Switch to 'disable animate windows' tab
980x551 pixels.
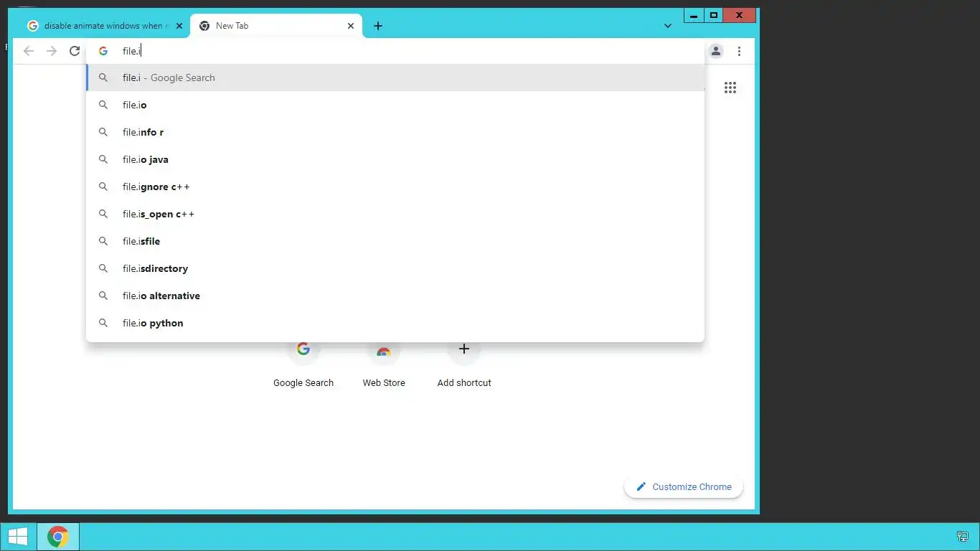coord(104,26)
